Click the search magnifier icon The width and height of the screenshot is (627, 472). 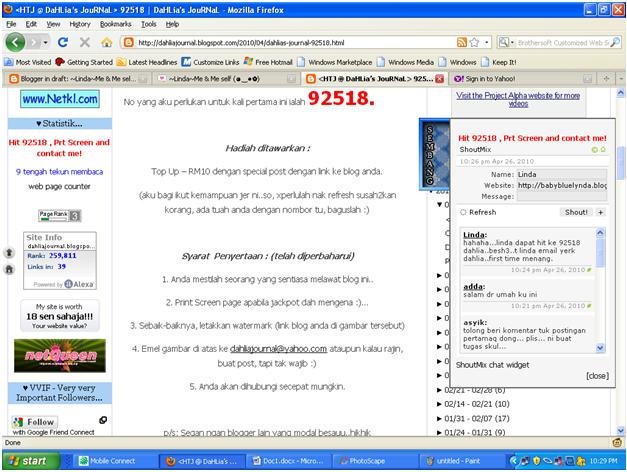tap(615, 42)
